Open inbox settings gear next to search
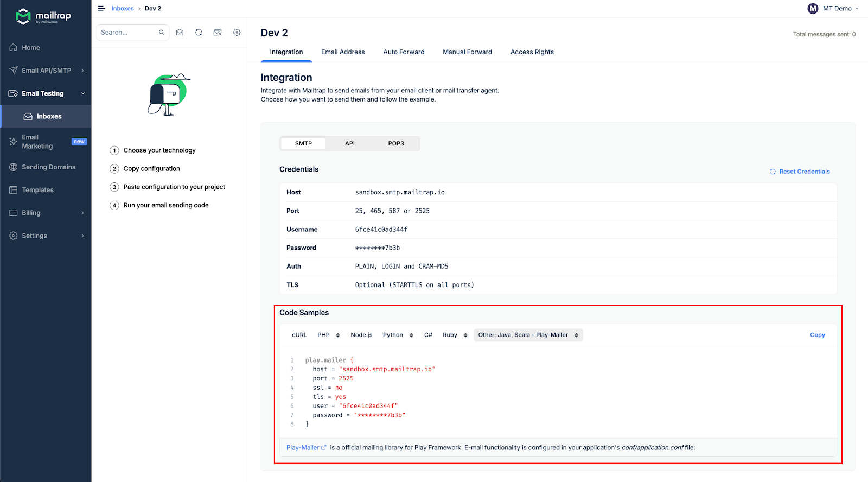Screen dimensions: 868x482 pos(237,33)
